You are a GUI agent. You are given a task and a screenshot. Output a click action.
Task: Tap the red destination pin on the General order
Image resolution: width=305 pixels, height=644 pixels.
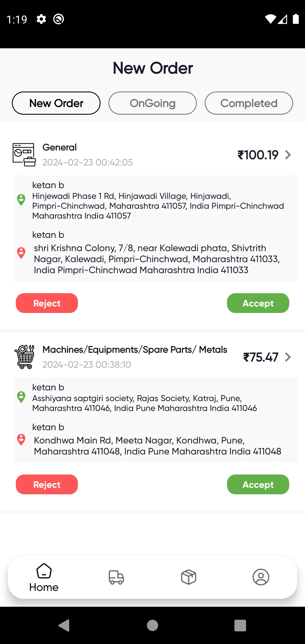[21, 253]
